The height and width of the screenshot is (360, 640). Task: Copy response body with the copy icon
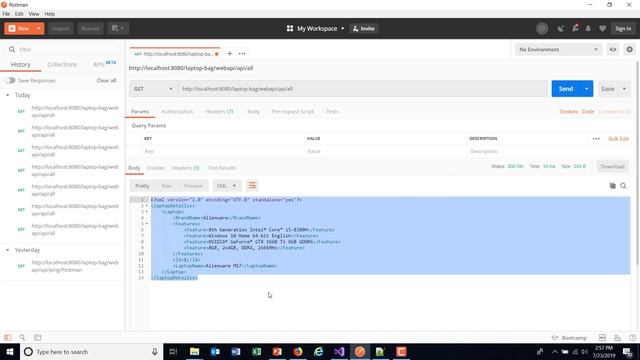(613, 186)
